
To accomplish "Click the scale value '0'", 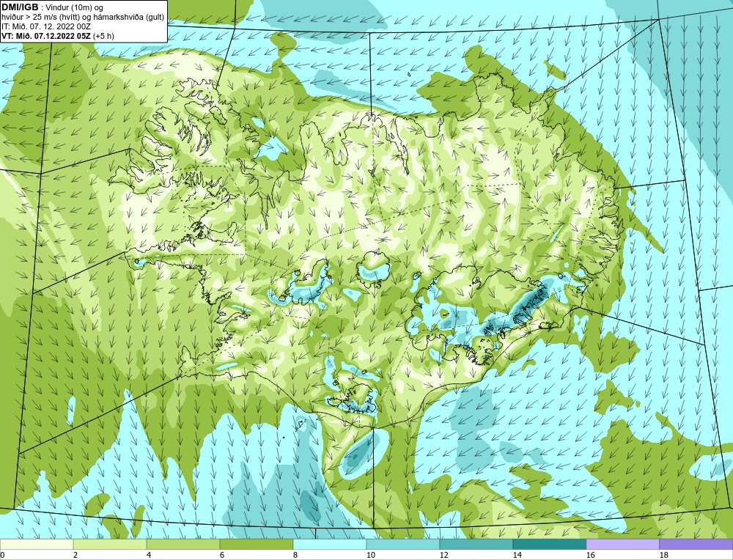I will [x=2, y=555].
